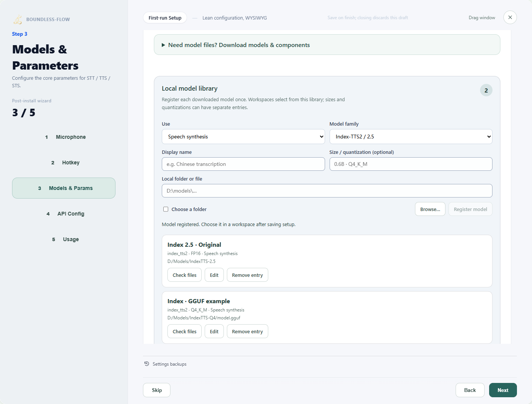Close the setup wizard with X
The width and height of the screenshot is (532, 404).
pos(510,17)
